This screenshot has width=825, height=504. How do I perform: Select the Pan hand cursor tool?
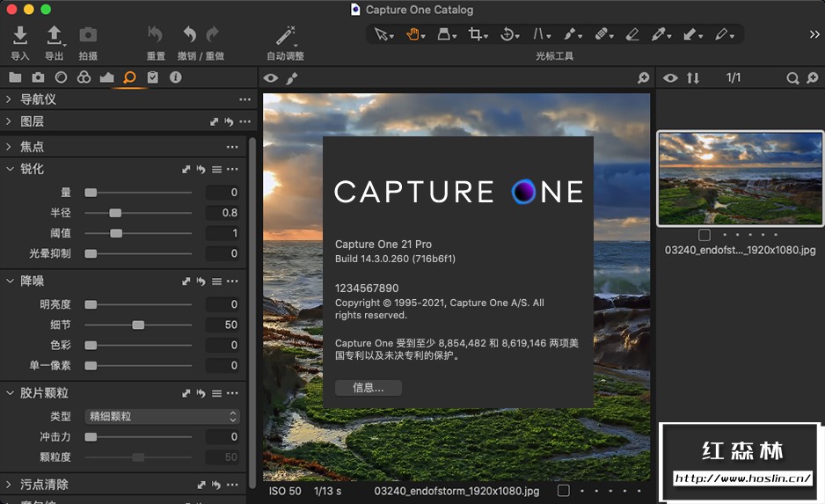pyautogui.click(x=412, y=34)
